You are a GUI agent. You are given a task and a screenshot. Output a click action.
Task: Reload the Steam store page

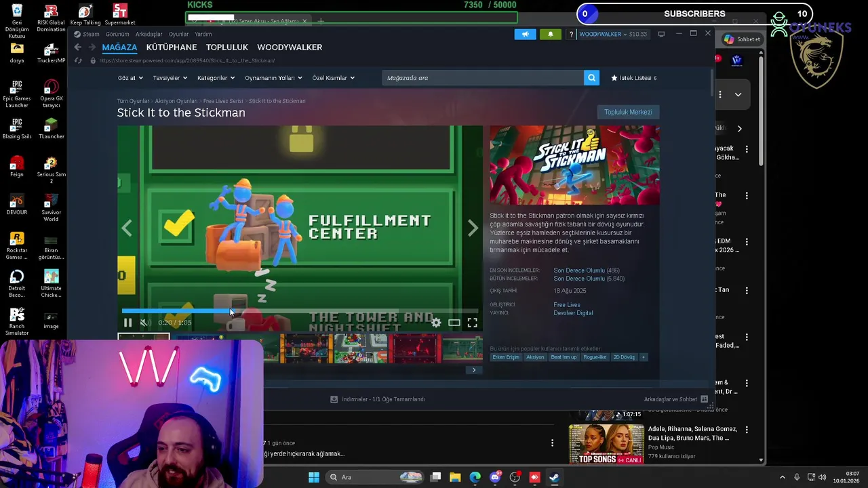(x=78, y=60)
